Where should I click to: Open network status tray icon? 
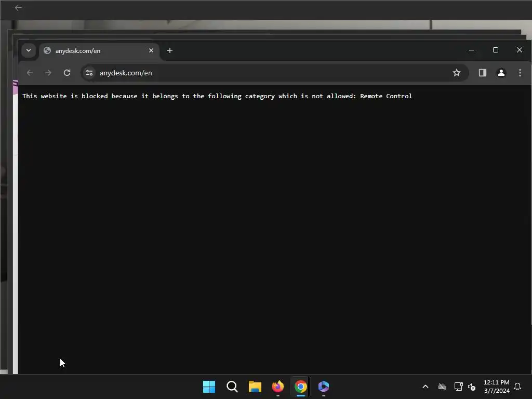[458, 387]
